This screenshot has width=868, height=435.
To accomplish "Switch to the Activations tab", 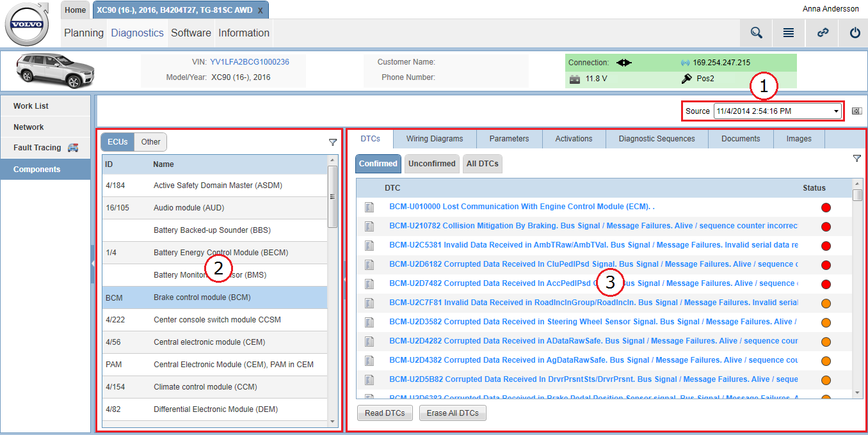I will (x=574, y=139).
